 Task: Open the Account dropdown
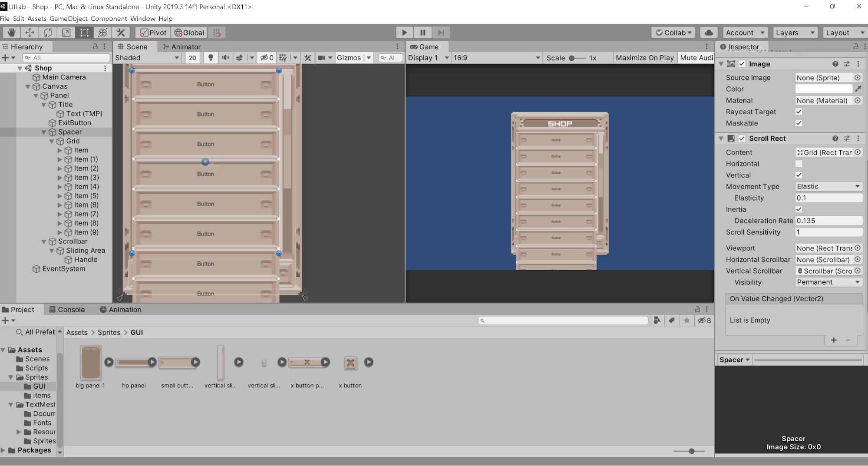coord(745,33)
